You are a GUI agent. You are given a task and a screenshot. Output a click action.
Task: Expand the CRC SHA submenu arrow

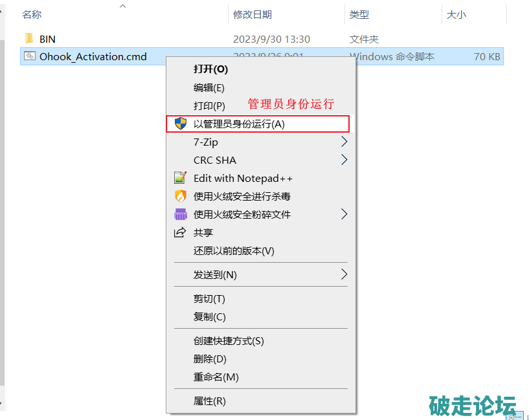(x=344, y=160)
